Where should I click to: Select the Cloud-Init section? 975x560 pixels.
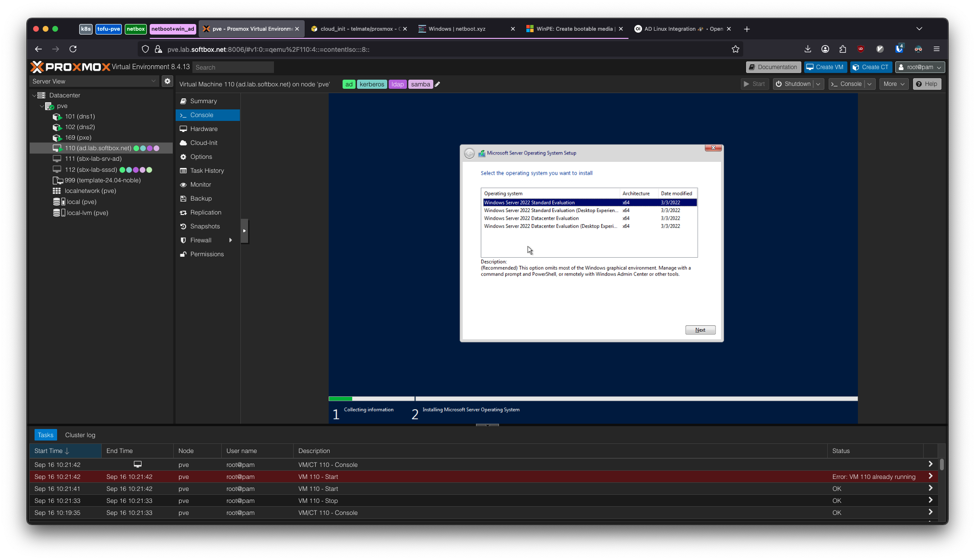(203, 143)
